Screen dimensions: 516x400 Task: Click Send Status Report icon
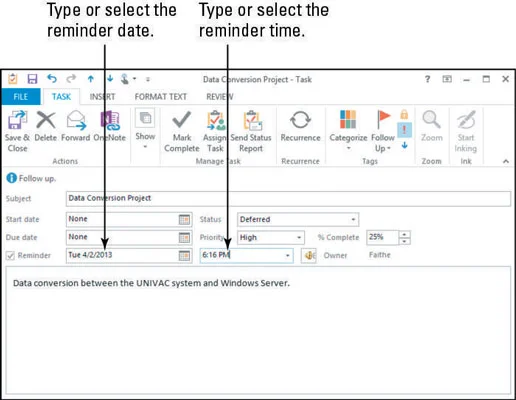pos(252,121)
